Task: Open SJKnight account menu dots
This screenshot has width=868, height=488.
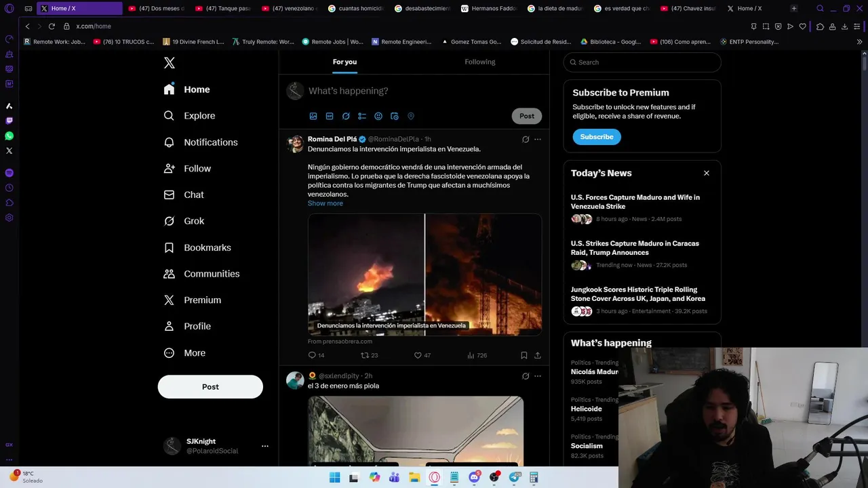Action: coord(265,446)
